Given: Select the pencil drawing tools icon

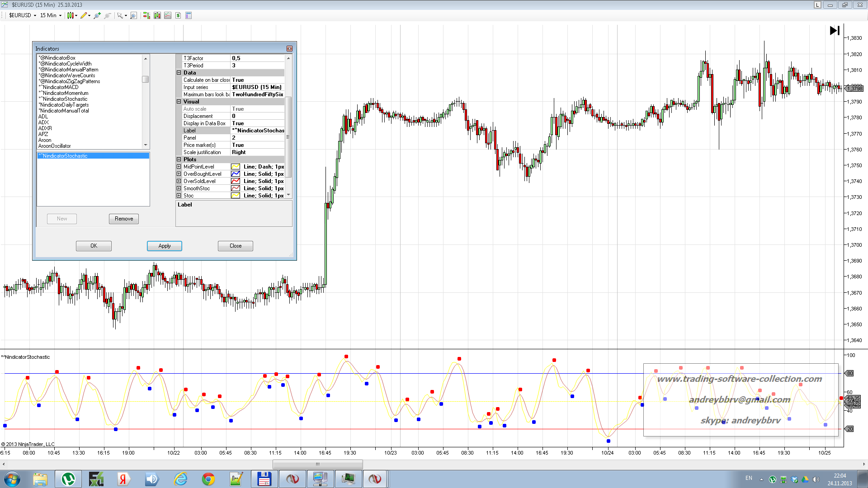Looking at the screenshot, I should coord(84,15).
